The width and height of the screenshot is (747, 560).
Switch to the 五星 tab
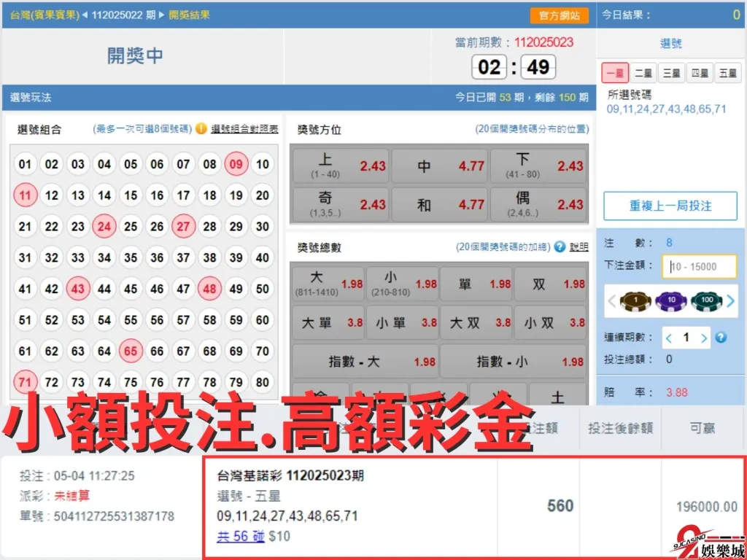[x=728, y=73]
